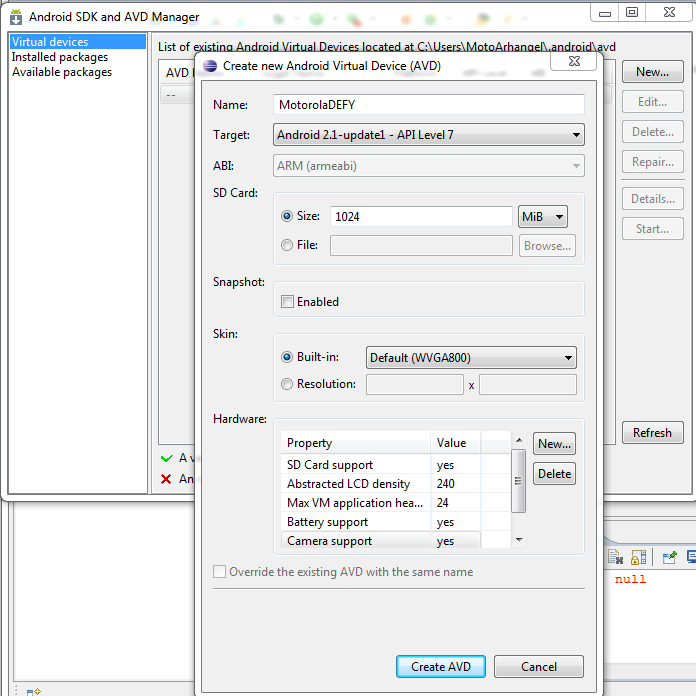Viewport: 696px width, 696px height.
Task: Click the hardware list scroll down arrow
Action: click(519, 540)
